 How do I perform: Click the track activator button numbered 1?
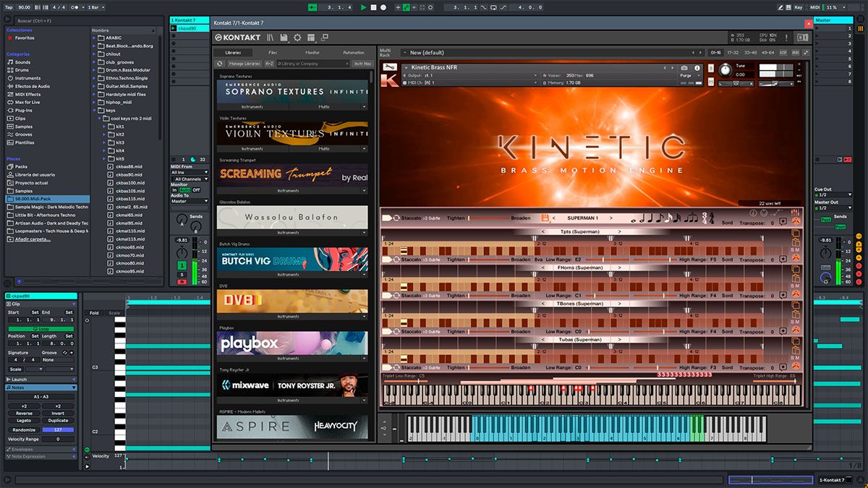tap(182, 266)
